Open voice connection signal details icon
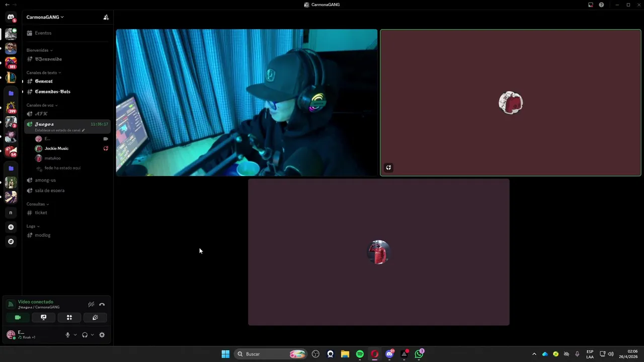This screenshot has height=362, width=644. point(11,304)
